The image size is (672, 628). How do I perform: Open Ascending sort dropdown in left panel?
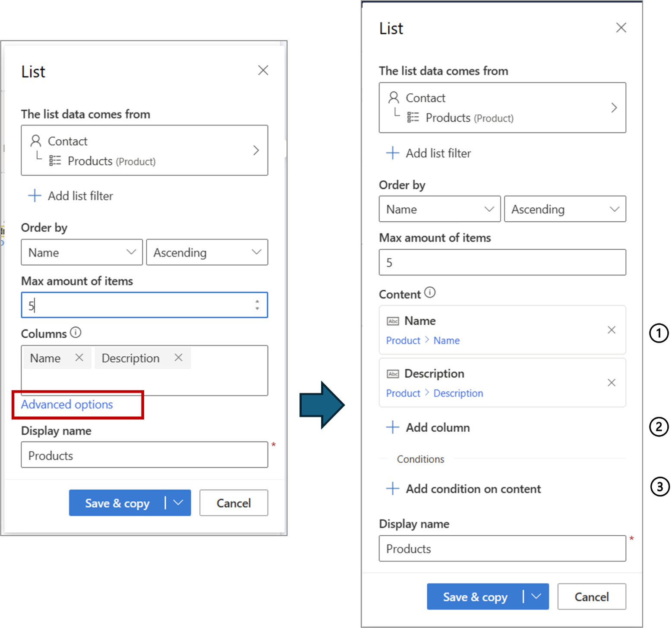(x=207, y=252)
